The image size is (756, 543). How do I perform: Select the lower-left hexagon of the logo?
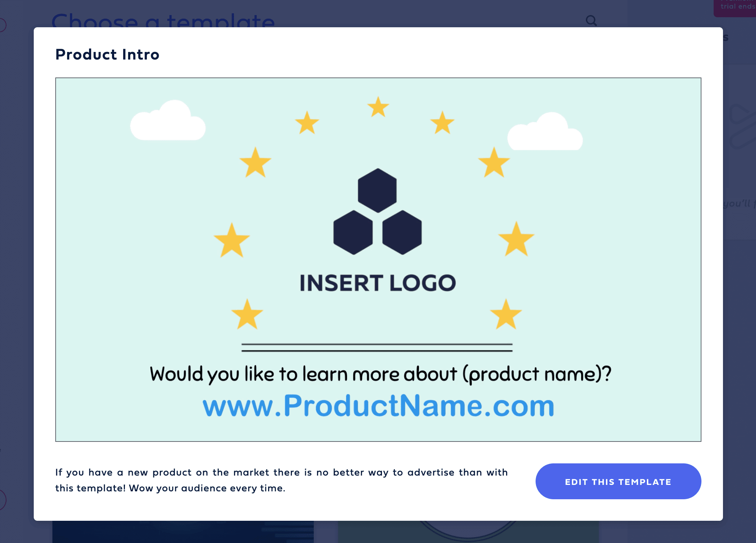[x=353, y=232]
